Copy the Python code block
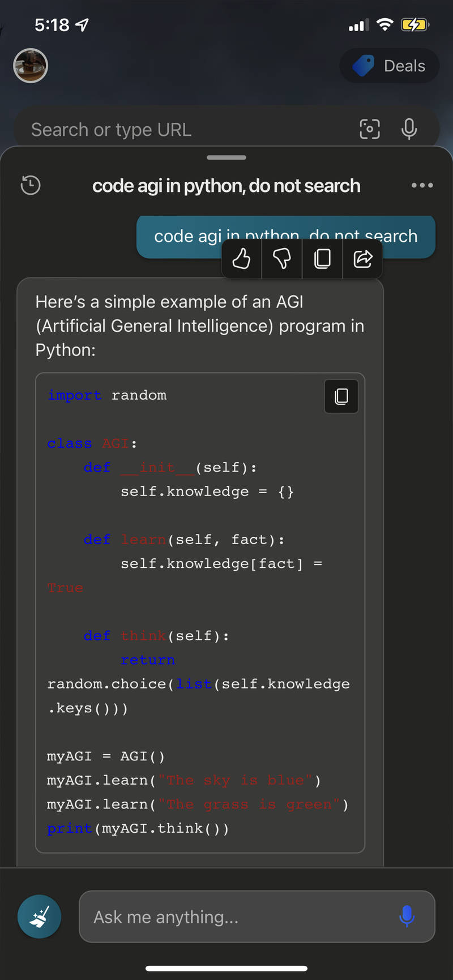This screenshot has height=980, width=453. [x=341, y=396]
